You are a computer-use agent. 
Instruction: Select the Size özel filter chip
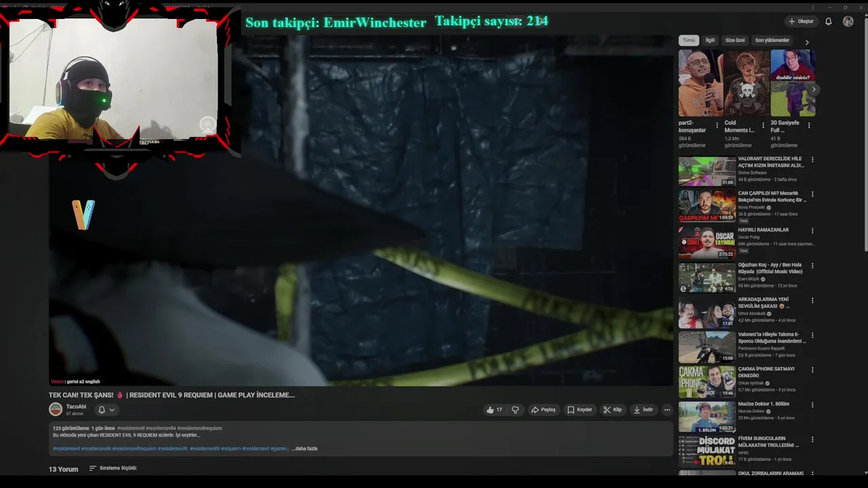[735, 41]
